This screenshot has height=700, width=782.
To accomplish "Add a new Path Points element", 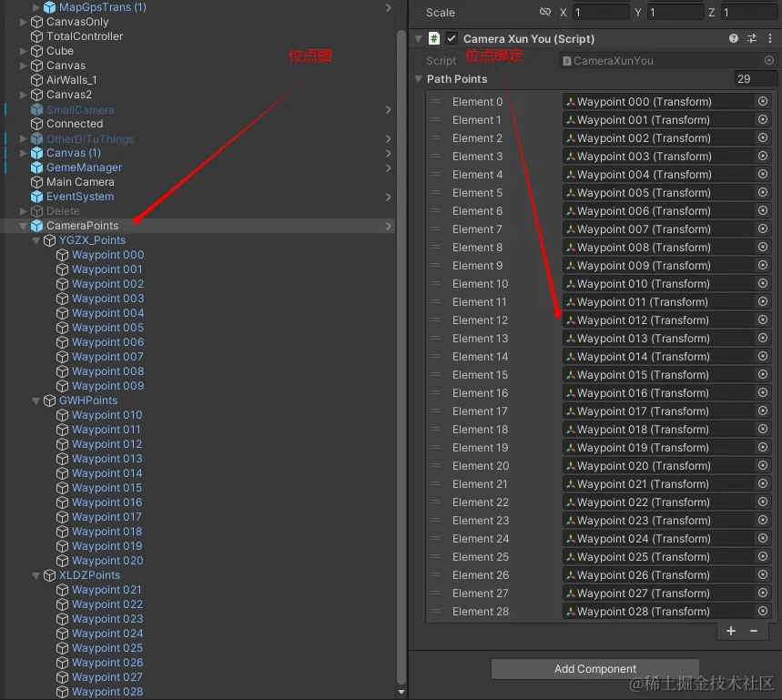I will (x=731, y=631).
